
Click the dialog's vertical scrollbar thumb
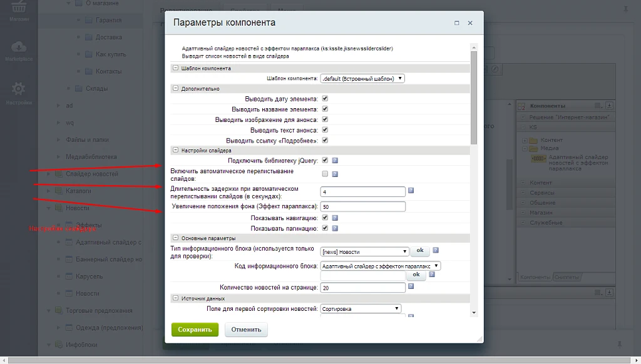point(474,98)
